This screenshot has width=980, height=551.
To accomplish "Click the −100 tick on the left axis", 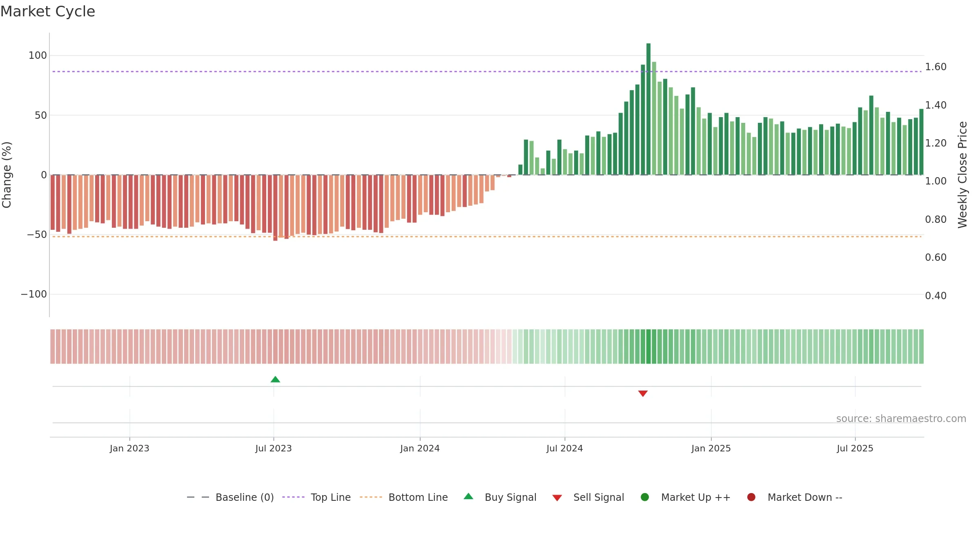I will 34,294.
